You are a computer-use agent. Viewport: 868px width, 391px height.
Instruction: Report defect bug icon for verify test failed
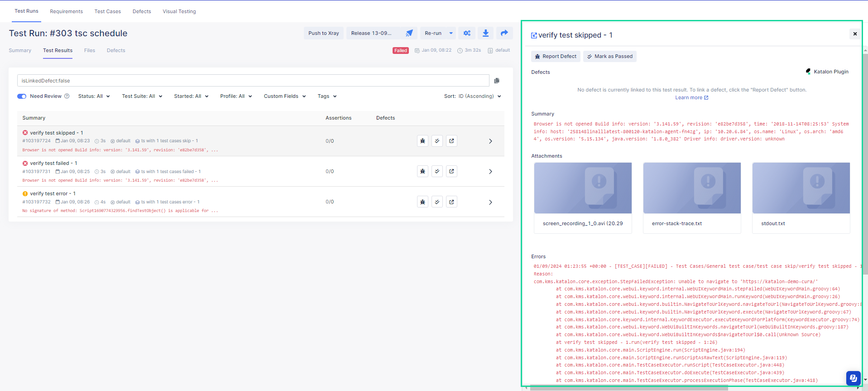tap(422, 171)
